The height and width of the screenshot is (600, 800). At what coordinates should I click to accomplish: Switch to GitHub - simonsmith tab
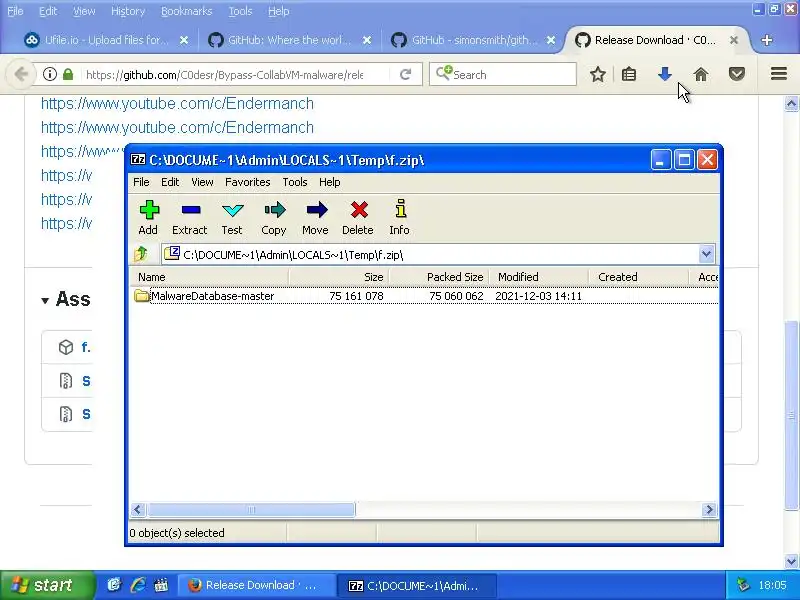tap(473, 40)
